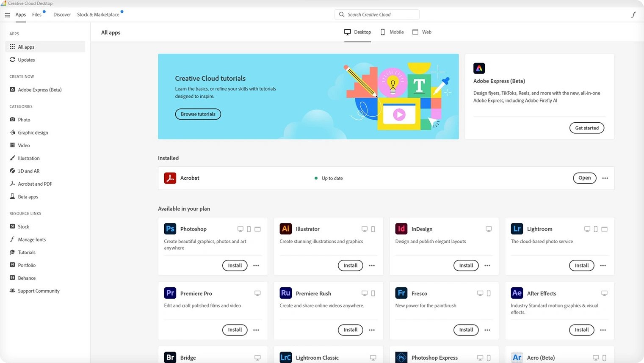This screenshot has height=363, width=644.
Task: Open more options menu for Photoshop
Action: pyautogui.click(x=256, y=266)
